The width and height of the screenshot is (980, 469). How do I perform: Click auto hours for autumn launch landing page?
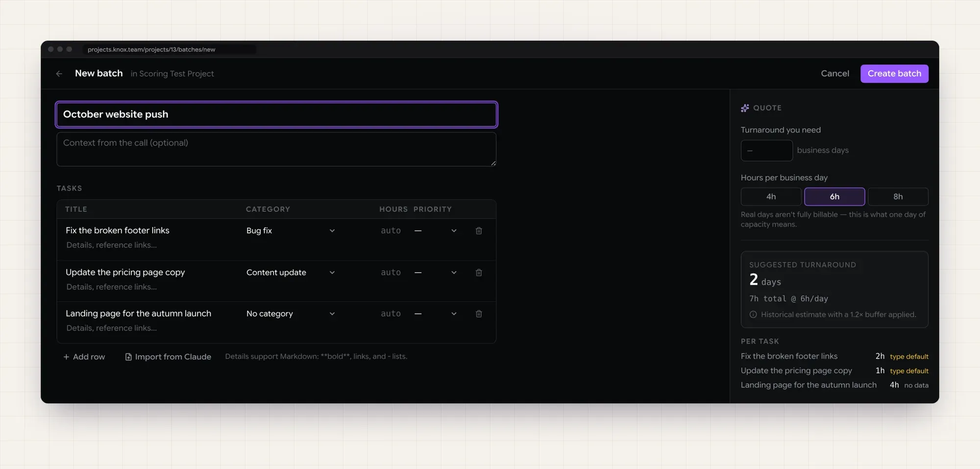(391, 314)
